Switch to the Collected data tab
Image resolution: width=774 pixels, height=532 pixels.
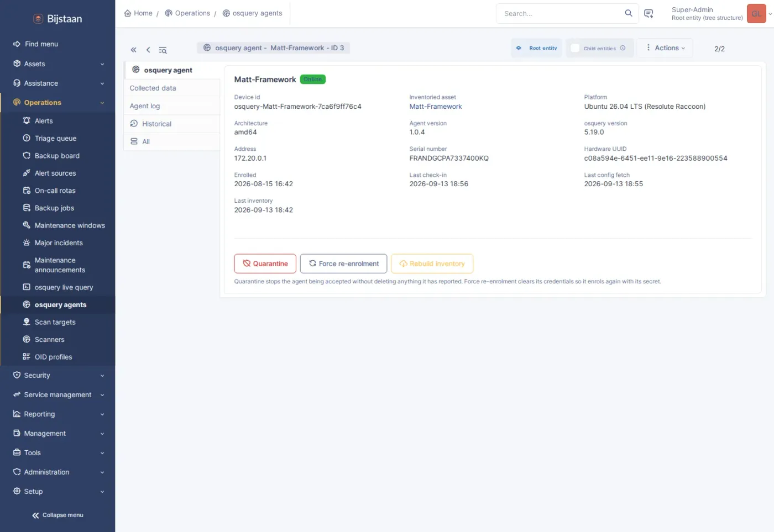click(172, 88)
